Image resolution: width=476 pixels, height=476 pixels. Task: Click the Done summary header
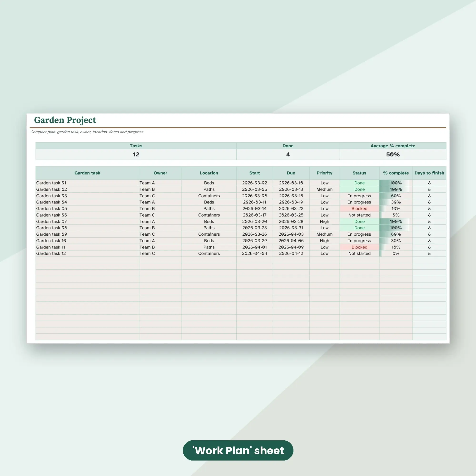click(x=288, y=146)
